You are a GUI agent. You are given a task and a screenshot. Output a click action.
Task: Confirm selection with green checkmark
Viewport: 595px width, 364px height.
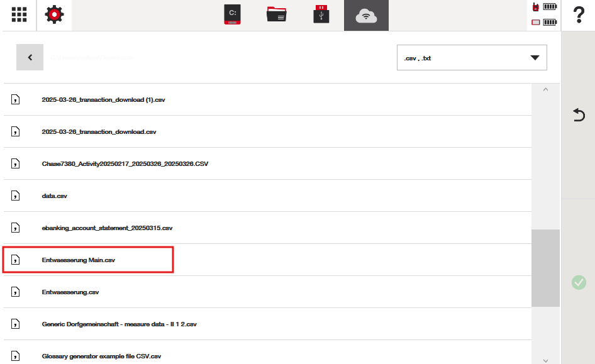pos(579,282)
